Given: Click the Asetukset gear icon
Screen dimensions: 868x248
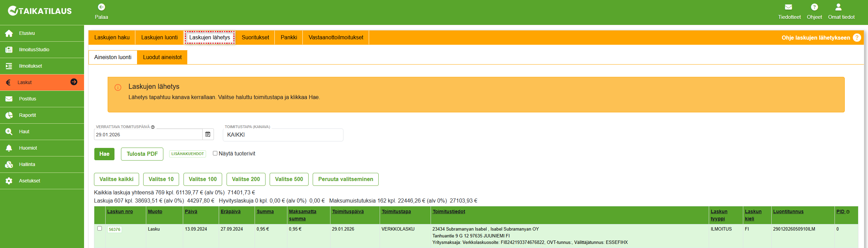Looking at the screenshot, I should pos(9,181).
